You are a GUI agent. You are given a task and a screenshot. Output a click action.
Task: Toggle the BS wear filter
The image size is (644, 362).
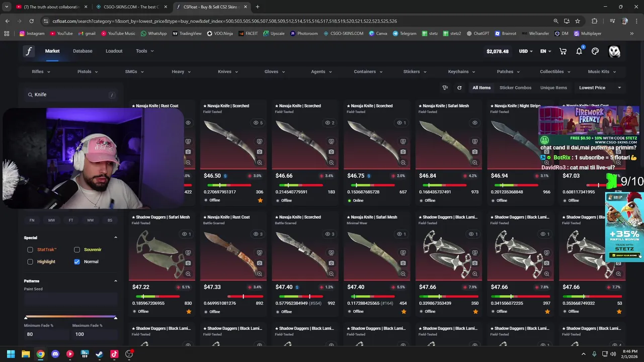110,220
